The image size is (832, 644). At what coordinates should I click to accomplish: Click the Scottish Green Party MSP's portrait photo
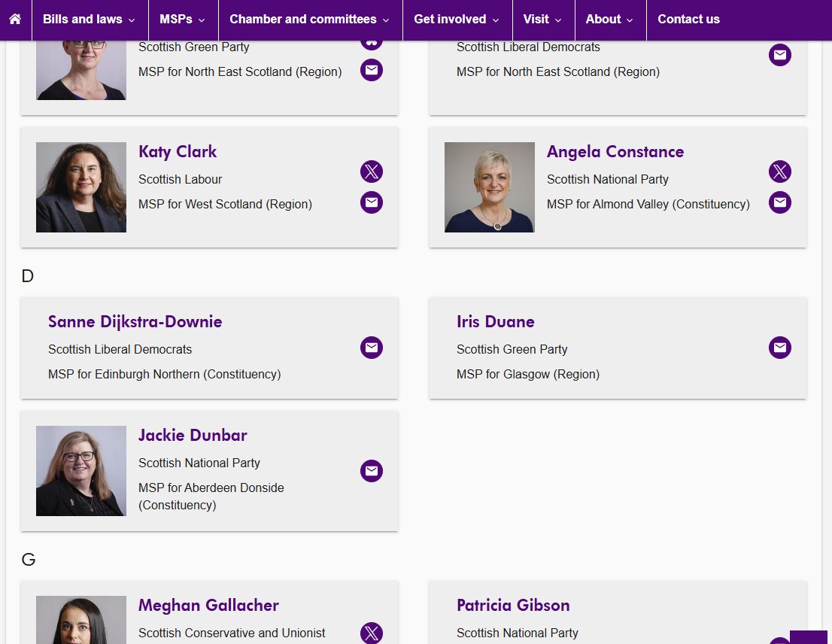point(81,70)
